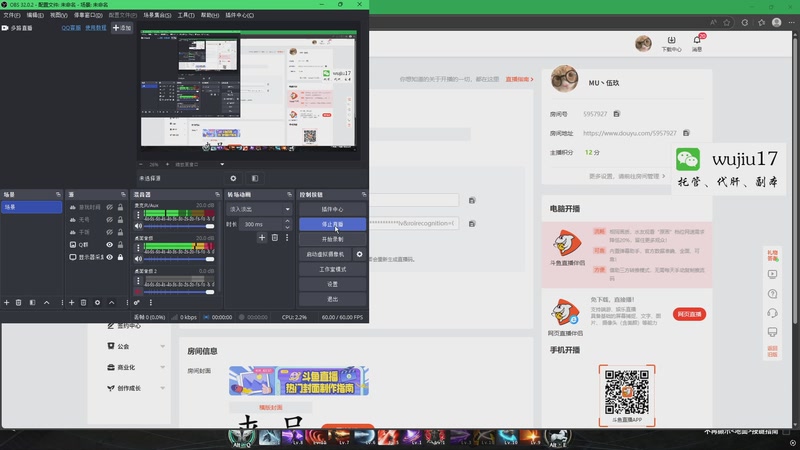This screenshot has height=450, width=800.
Task: Add a transition with plus icon in transitions panel
Action: (262, 237)
